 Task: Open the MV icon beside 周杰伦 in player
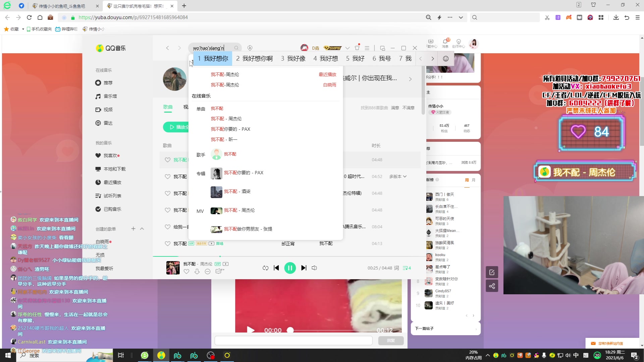pyautogui.click(x=226, y=264)
